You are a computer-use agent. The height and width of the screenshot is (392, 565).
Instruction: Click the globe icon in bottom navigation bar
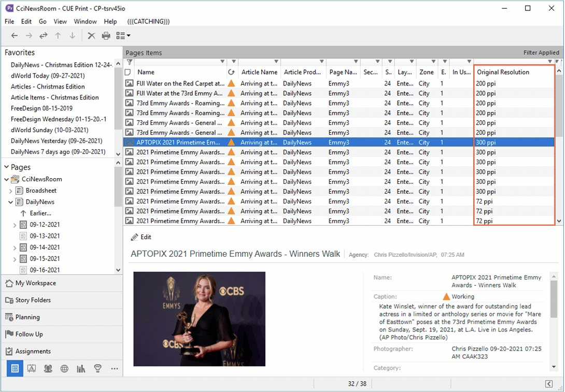click(x=64, y=369)
